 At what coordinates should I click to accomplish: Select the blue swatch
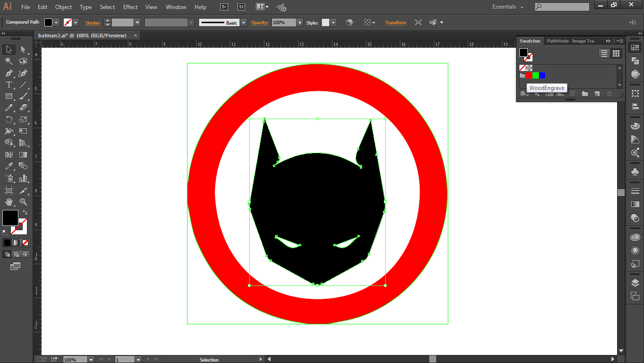[x=542, y=76]
